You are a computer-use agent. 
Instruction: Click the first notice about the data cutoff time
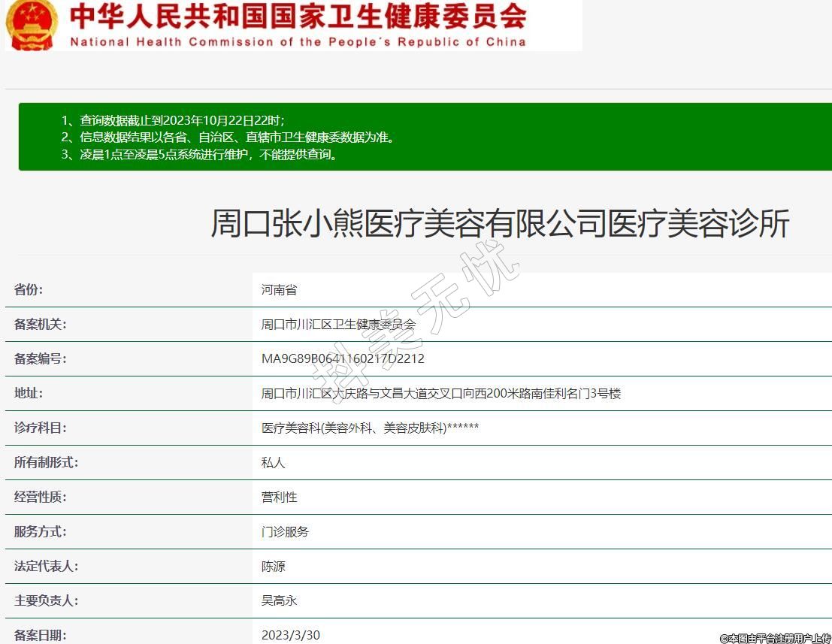click(173, 120)
